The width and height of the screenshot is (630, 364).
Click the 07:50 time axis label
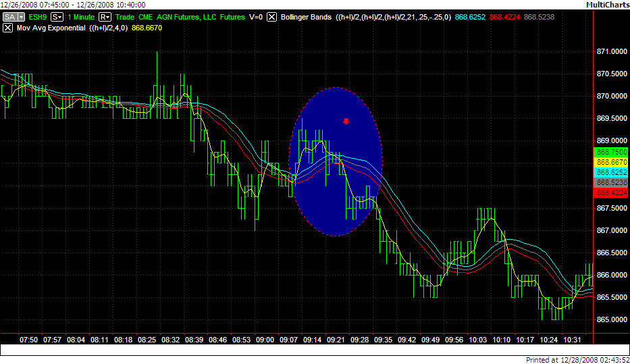(28, 340)
